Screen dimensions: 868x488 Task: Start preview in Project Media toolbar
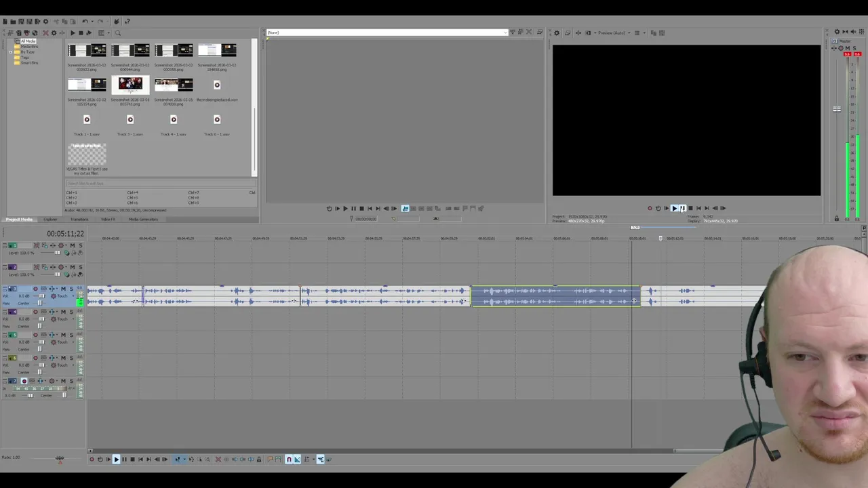pyautogui.click(x=73, y=33)
